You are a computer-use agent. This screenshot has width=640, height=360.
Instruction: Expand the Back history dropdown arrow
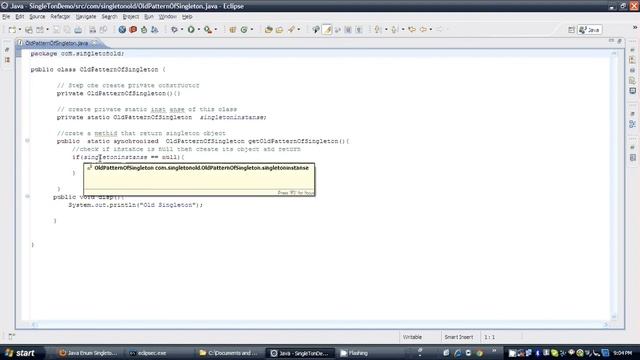tap(431, 30)
